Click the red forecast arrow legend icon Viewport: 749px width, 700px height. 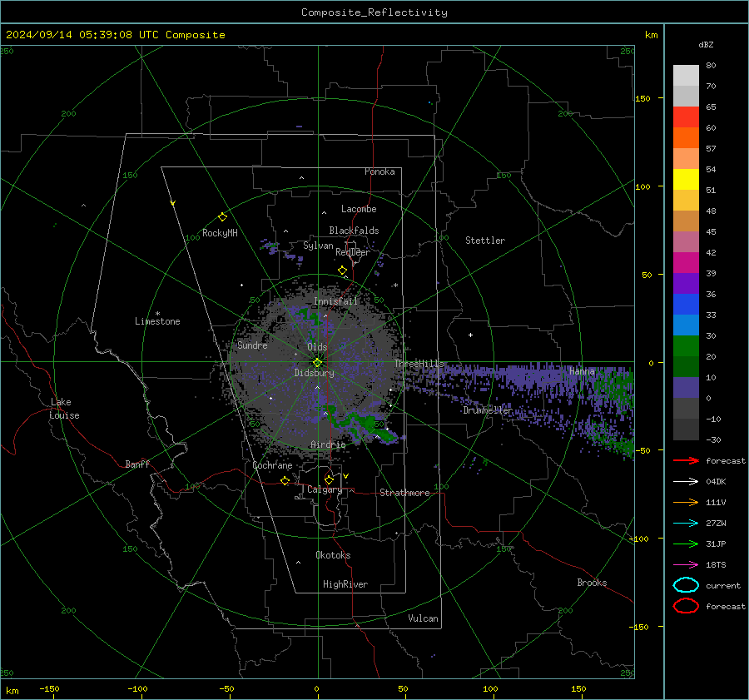coord(686,460)
